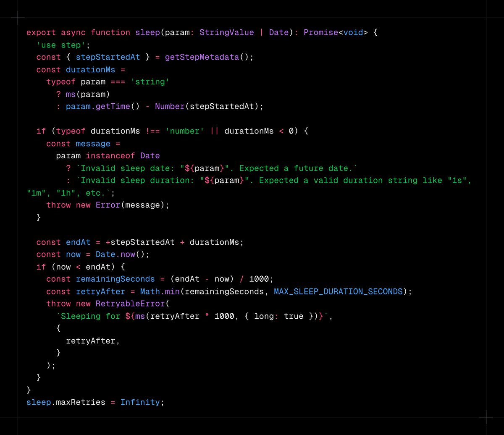Click the standalone 'retryAfter,' property line
Image resolution: width=504 pixels, height=435 pixels.
pos(93,341)
